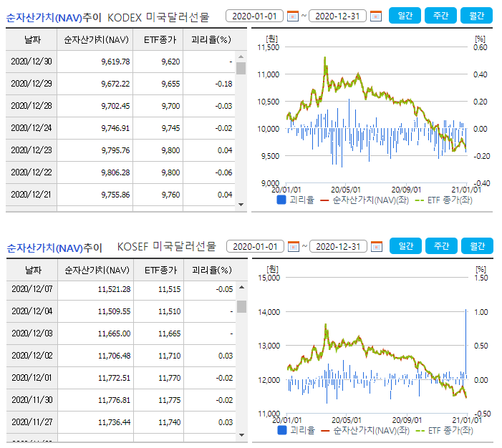Select the 2020/12/30 row date
The width and height of the screenshot is (502, 448).
[32, 62]
